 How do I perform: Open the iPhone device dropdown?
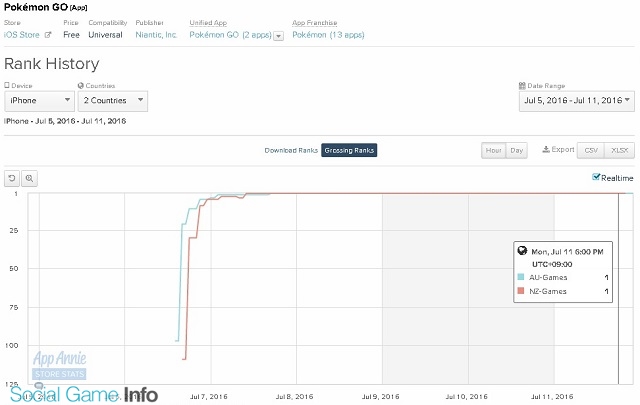coord(39,101)
